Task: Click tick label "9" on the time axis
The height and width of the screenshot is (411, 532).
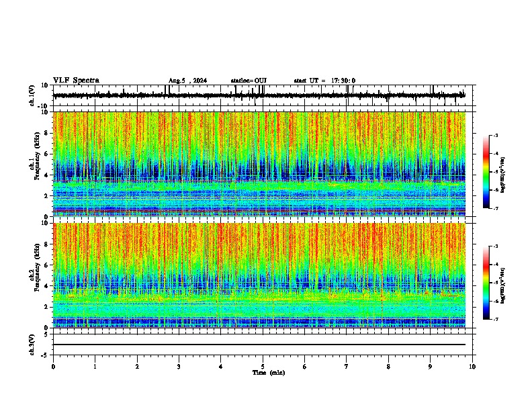Action: pyautogui.click(x=430, y=367)
